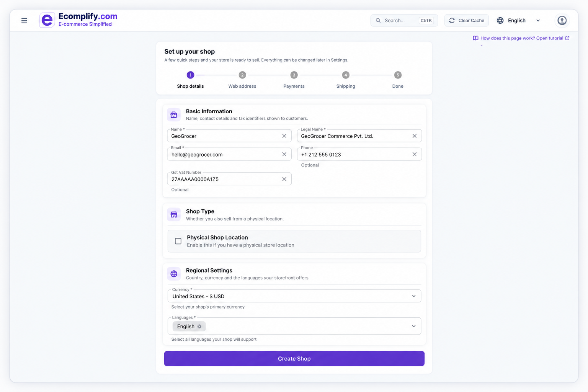The height and width of the screenshot is (392, 588).
Task: Click the Basic Information section icon
Action: click(x=174, y=114)
